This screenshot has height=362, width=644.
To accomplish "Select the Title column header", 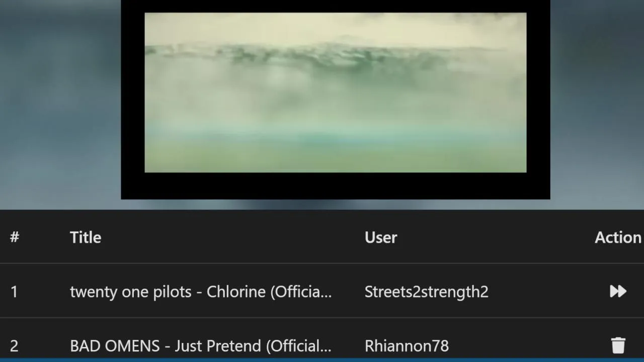I will click(86, 237).
